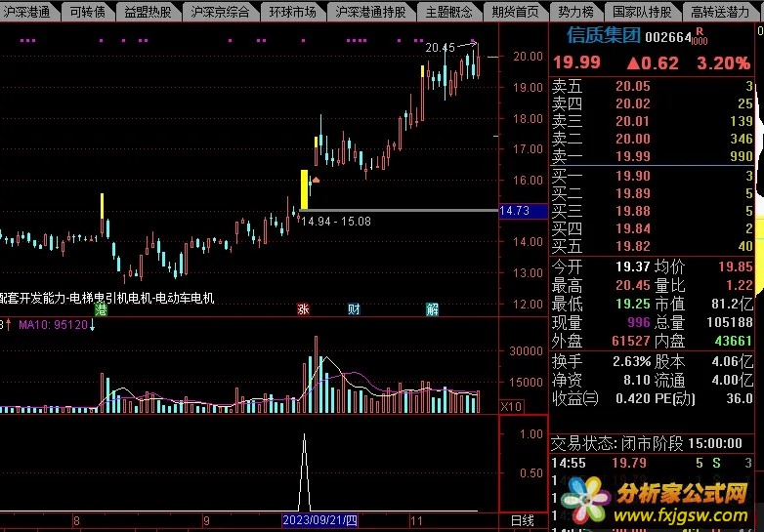Select 卖一 price 19.99
The image size is (764, 532).
point(632,156)
